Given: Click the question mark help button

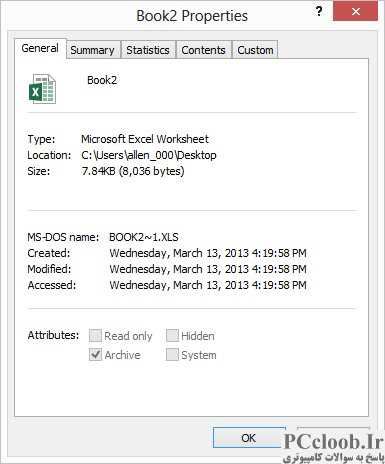Looking at the screenshot, I should pos(319,12).
